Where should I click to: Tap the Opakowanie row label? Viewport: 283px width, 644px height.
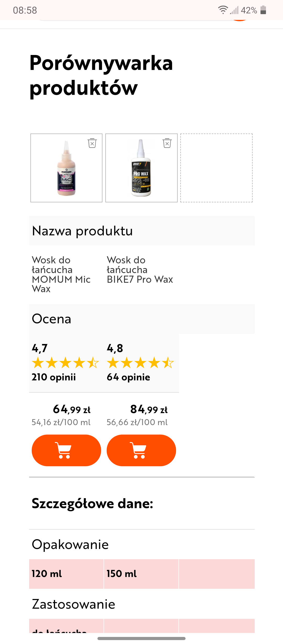point(70,545)
